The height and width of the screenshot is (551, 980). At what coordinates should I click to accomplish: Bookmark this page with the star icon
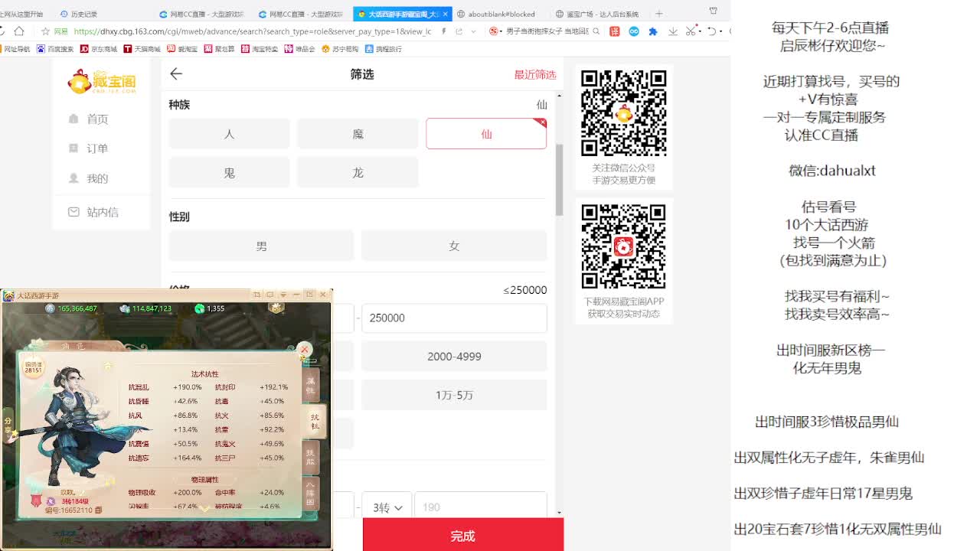click(x=45, y=31)
